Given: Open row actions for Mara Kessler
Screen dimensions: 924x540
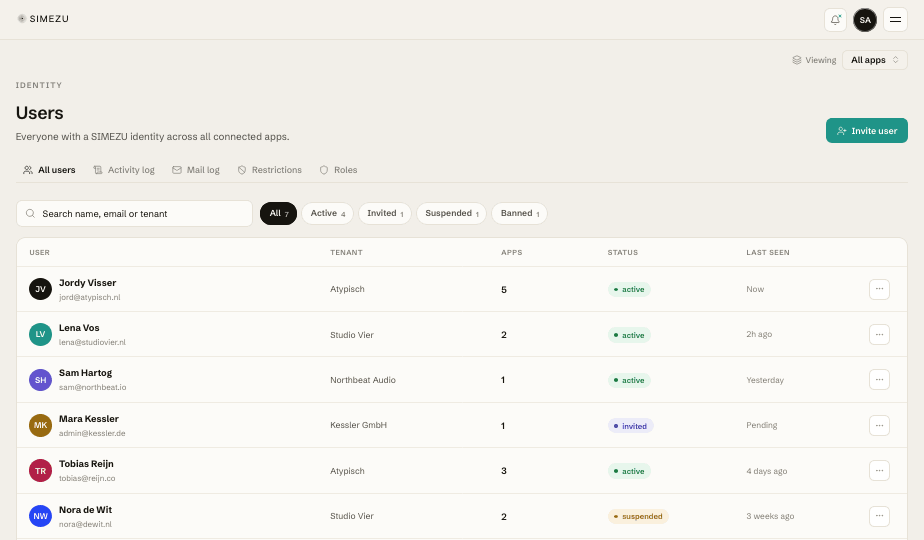Looking at the screenshot, I should (x=879, y=425).
